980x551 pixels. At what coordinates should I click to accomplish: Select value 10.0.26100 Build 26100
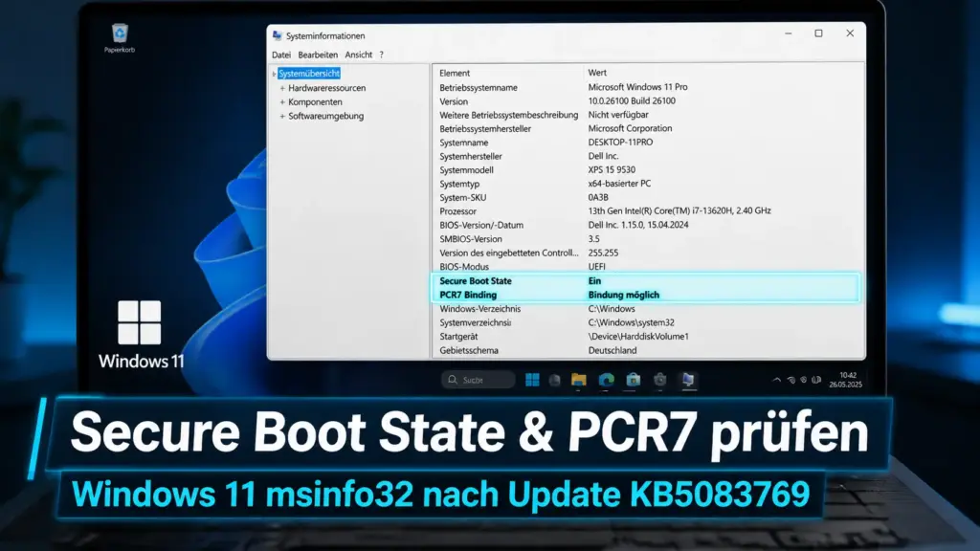[632, 100]
